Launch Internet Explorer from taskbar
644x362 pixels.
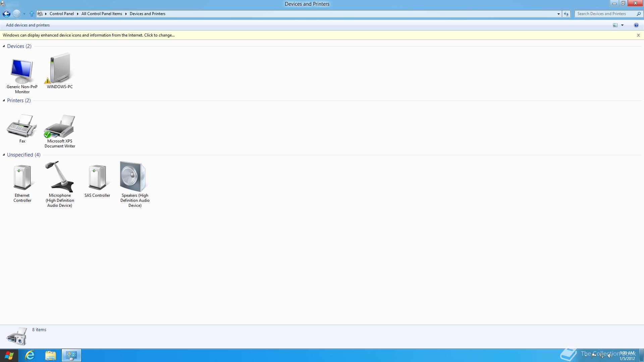pos(30,355)
